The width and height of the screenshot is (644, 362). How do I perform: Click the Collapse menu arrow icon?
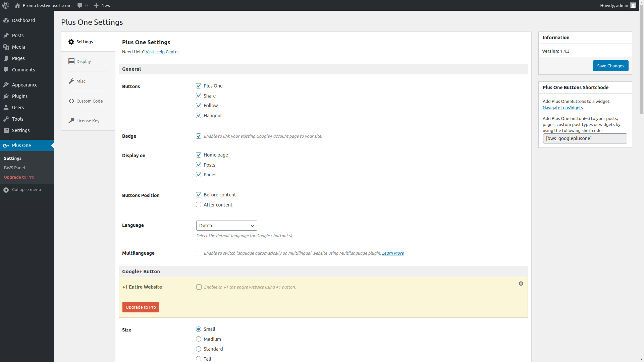tap(6, 190)
